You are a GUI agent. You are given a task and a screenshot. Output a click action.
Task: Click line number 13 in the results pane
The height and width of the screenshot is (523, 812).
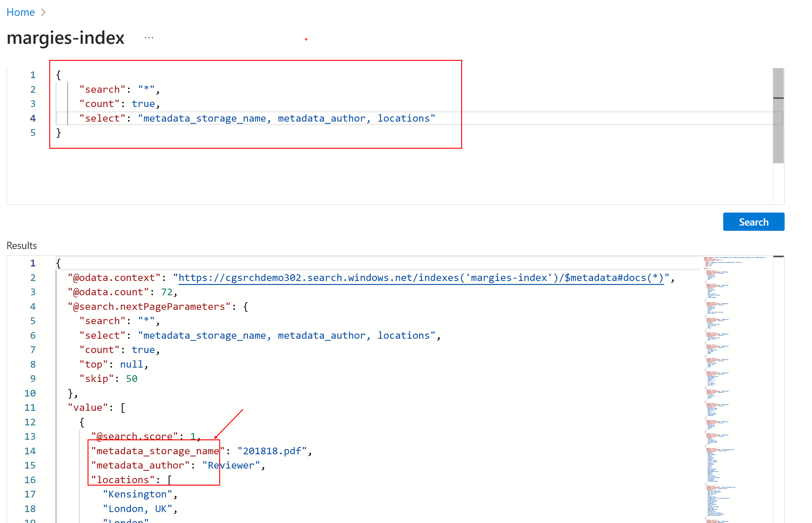tap(30, 436)
